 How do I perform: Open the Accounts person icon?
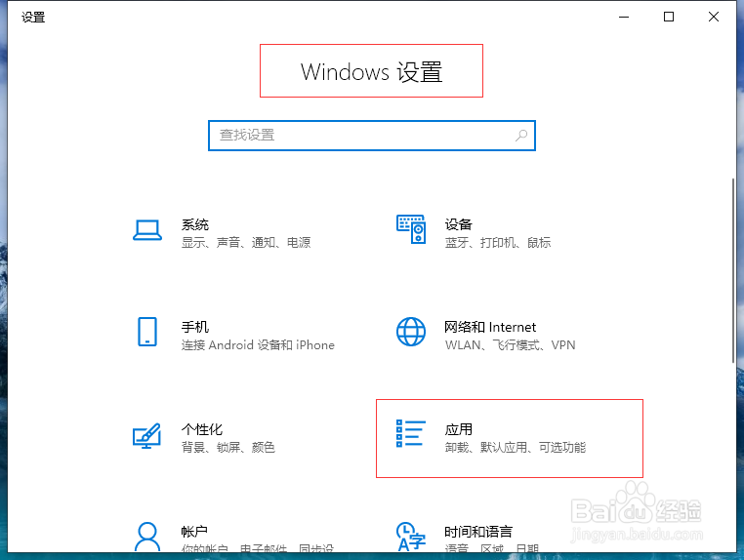pyautogui.click(x=147, y=537)
